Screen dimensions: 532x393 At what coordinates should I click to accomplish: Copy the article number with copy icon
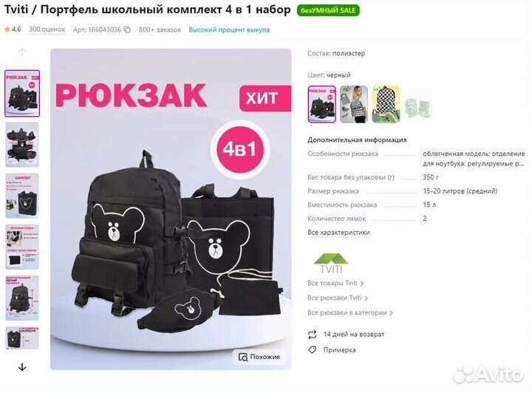pos(127,30)
